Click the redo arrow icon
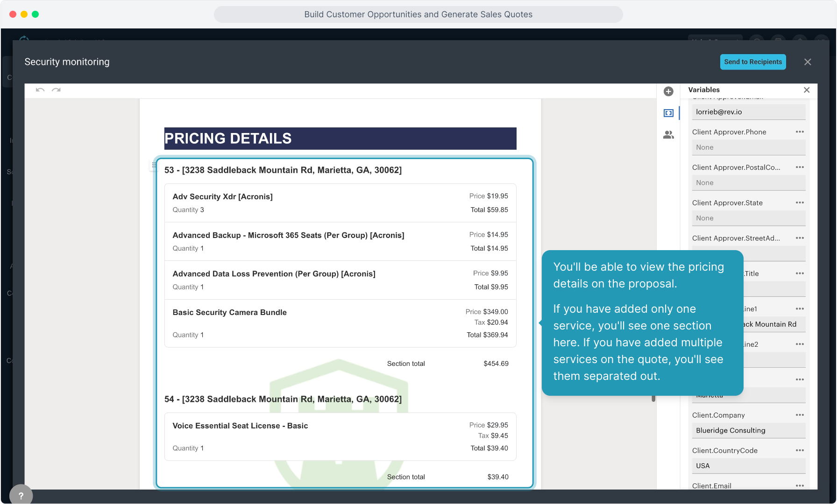Image resolution: width=837 pixels, height=504 pixels. pos(56,90)
